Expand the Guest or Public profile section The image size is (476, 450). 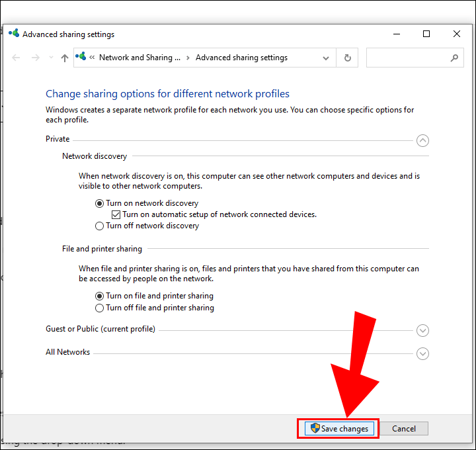(422, 331)
